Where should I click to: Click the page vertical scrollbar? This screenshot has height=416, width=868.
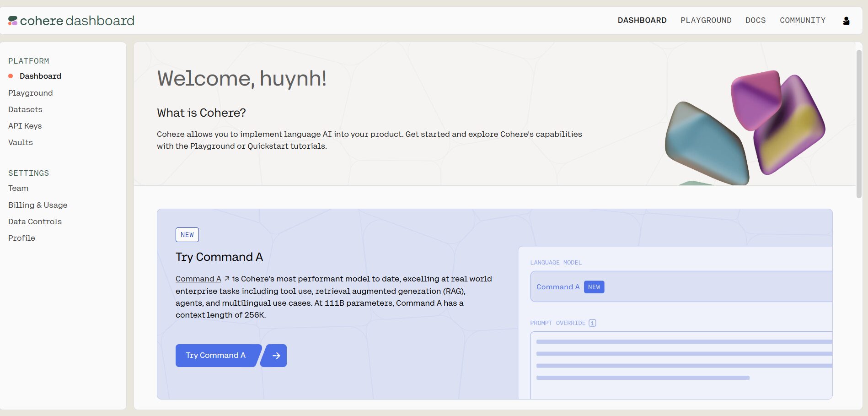[859, 124]
